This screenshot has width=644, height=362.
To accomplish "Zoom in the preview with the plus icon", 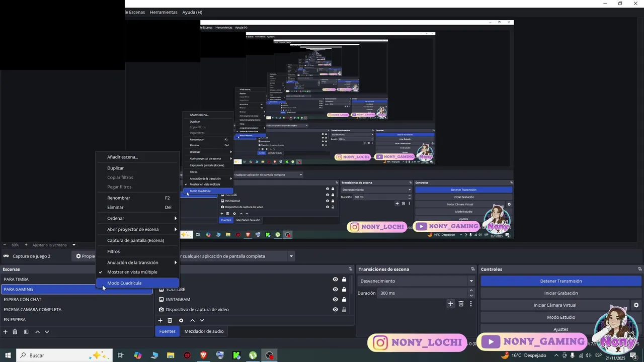I will (26, 245).
